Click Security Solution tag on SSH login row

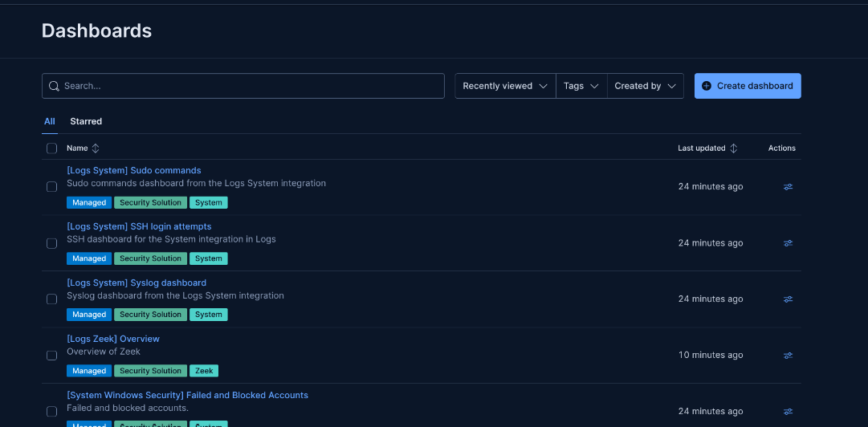click(151, 258)
